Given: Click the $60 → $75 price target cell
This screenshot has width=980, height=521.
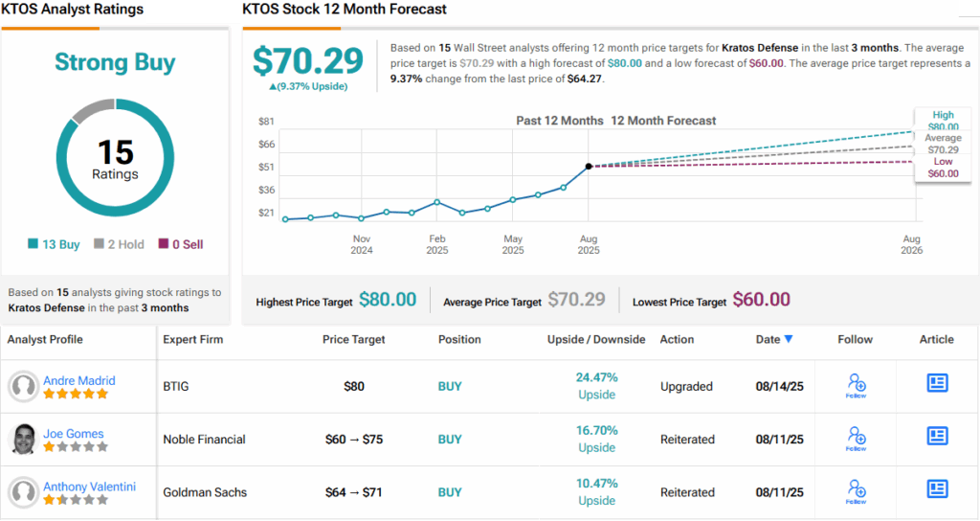Looking at the screenshot, I should pyautogui.click(x=354, y=439).
